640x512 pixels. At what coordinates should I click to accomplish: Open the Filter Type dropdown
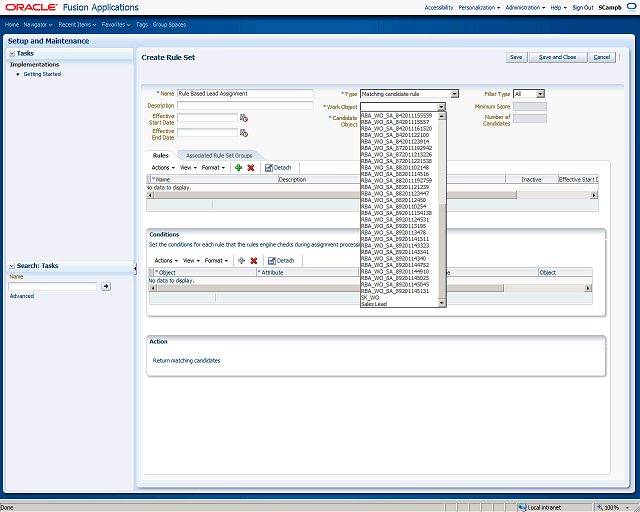pos(540,94)
